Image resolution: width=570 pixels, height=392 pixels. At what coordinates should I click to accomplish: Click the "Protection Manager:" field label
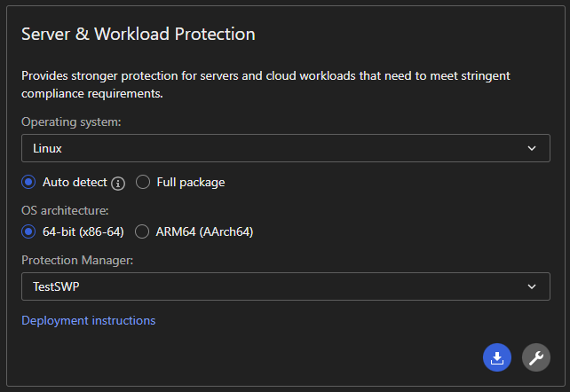point(75,260)
